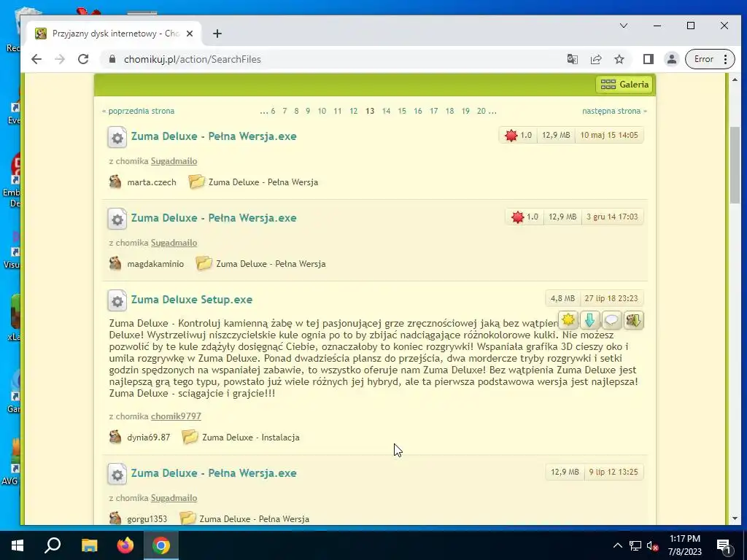
Task: Go to poprzednia strona link
Action: pyautogui.click(x=141, y=111)
